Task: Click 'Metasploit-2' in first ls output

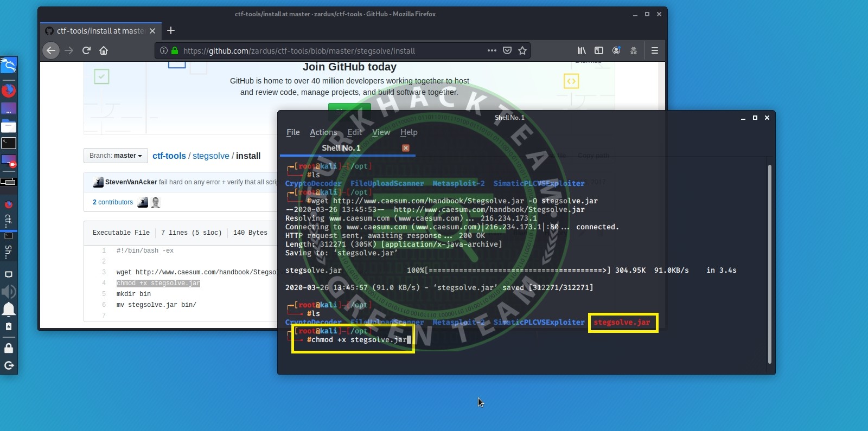Action: click(x=458, y=183)
